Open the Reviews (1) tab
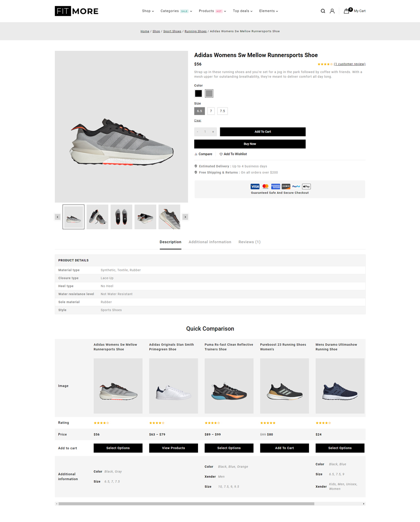Image resolution: width=420 pixels, height=522 pixels. pos(249,242)
